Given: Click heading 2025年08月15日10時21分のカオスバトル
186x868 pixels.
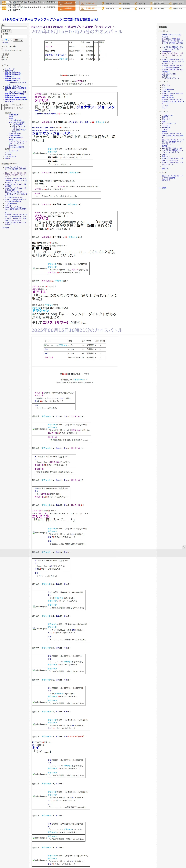Looking at the screenshot, I should 77,330.
